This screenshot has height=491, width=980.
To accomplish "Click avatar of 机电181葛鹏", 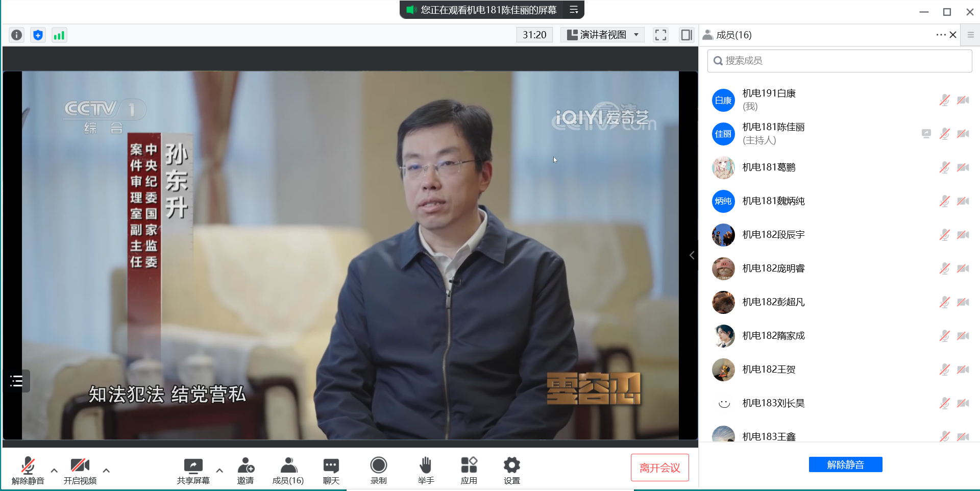I will click(x=723, y=167).
